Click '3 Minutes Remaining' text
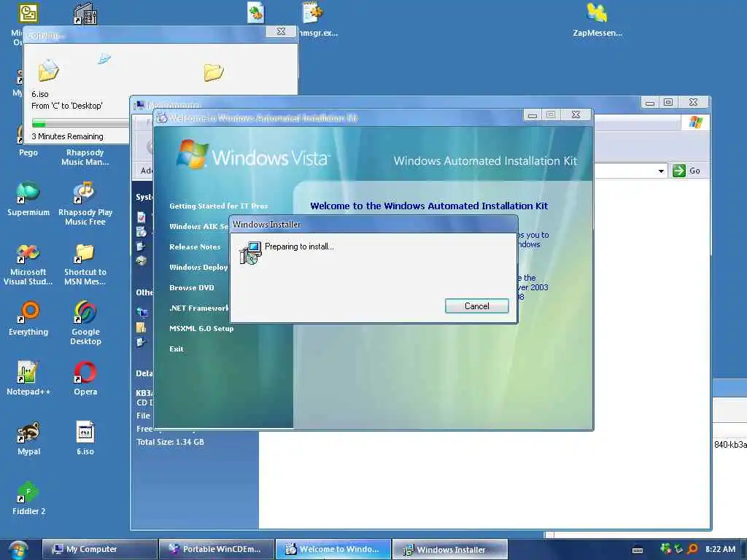The image size is (747, 560). [67, 136]
